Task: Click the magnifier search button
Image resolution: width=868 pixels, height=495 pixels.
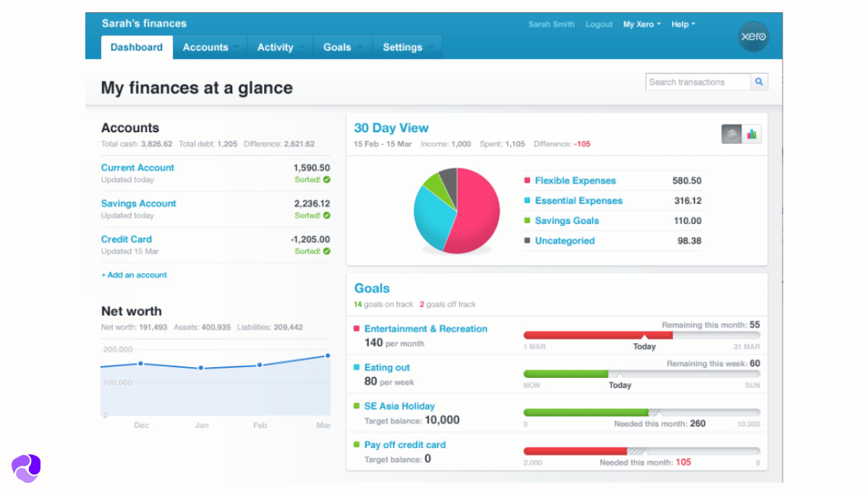Action: coord(759,82)
